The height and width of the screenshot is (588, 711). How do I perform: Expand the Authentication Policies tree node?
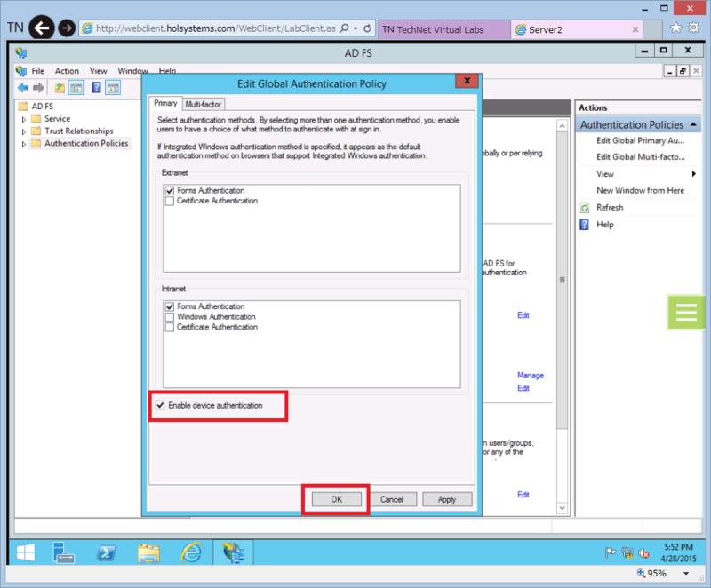[24, 144]
